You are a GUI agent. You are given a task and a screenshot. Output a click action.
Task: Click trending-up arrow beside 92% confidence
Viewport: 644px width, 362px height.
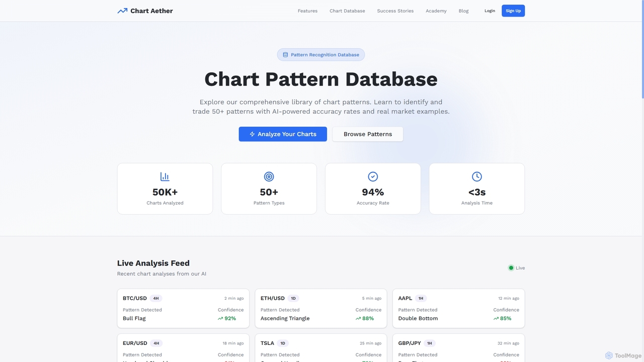click(x=220, y=318)
